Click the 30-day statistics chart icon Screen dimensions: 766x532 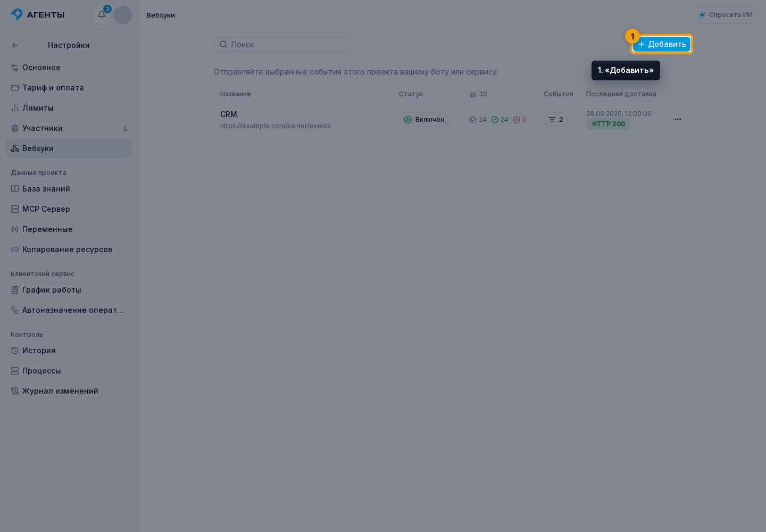coord(473,94)
